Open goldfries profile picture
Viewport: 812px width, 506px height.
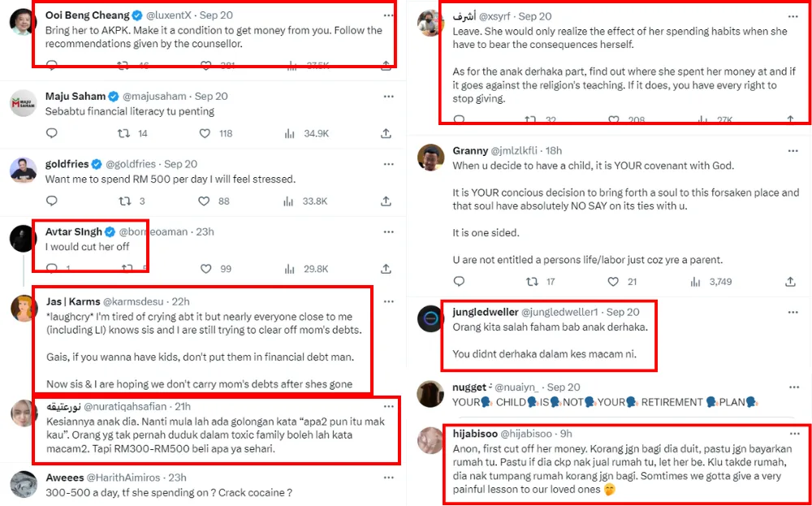(23, 171)
